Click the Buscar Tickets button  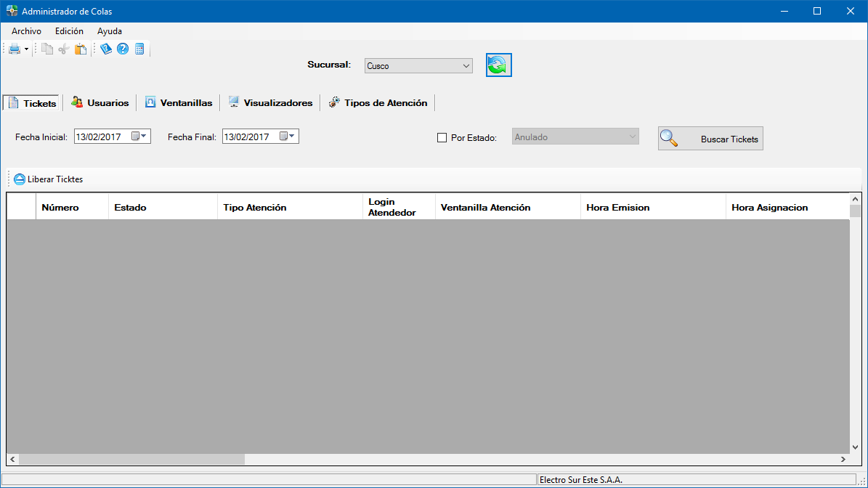click(711, 139)
